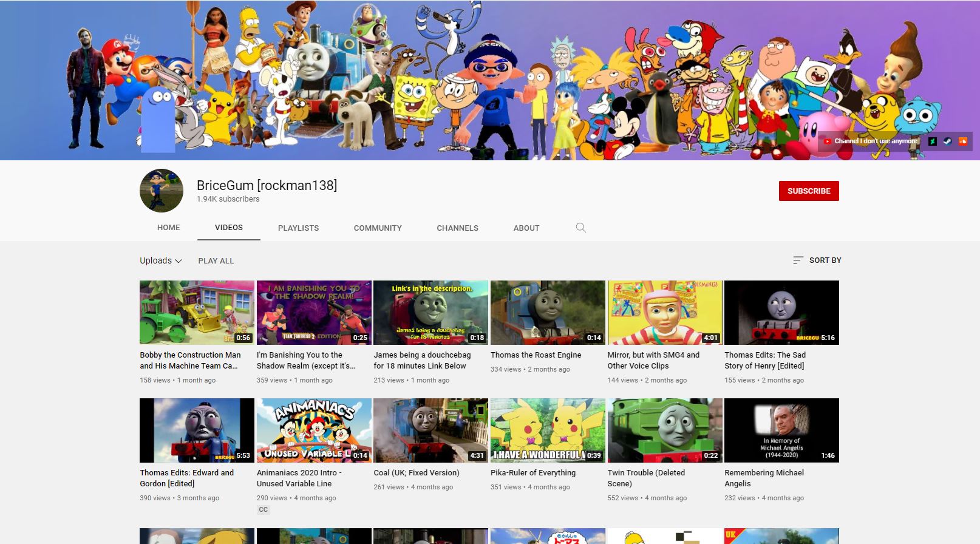The width and height of the screenshot is (980, 544).
Task: Play the 'Link's in the description' thumbnail
Action: 430,313
